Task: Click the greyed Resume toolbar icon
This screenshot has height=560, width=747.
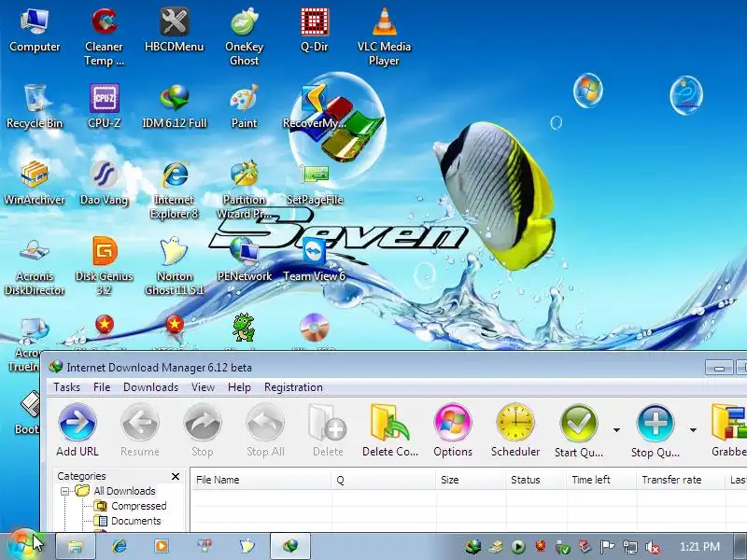Action: (139, 430)
